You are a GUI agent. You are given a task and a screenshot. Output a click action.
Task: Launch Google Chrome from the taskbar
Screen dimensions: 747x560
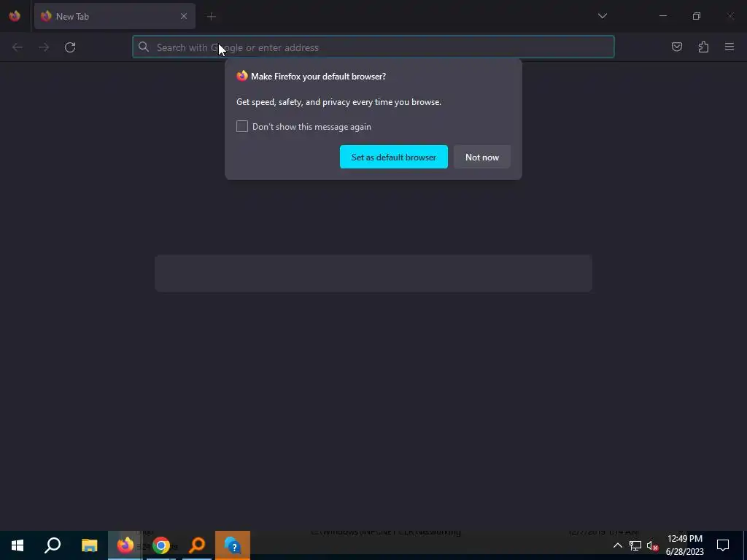pos(161,545)
